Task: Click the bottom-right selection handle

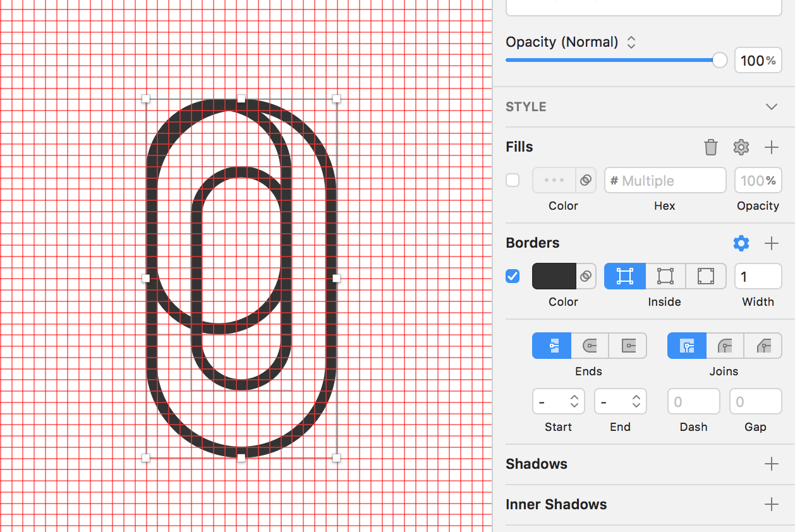Action: (336, 458)
